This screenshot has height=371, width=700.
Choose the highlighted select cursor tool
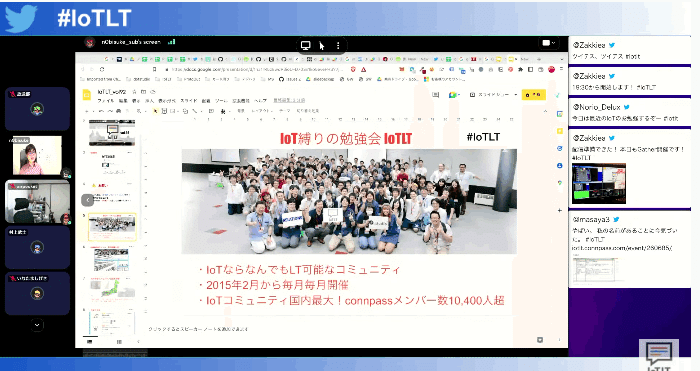155,111
